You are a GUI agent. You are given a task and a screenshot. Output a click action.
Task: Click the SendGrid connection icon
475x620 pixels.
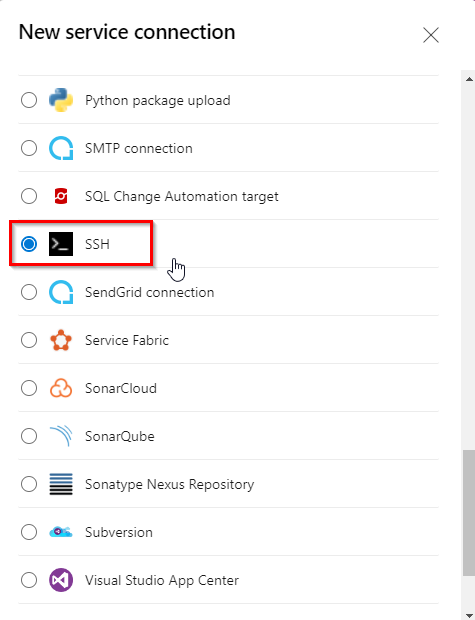[61, 292]
